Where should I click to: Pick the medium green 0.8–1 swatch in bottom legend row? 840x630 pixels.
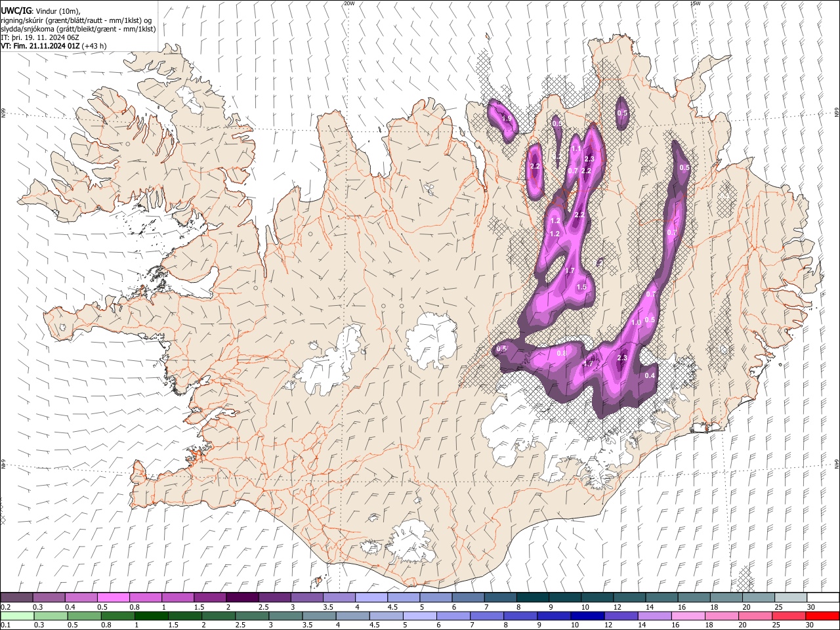tap(118, 616)
